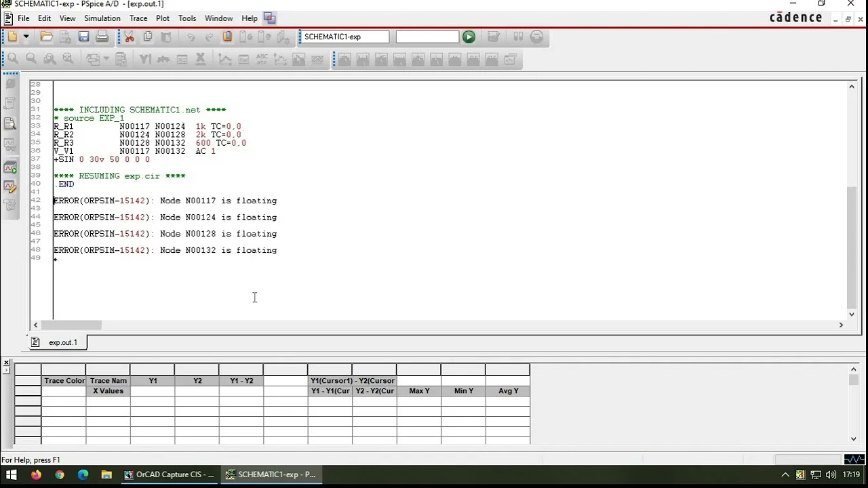Click the output vertical scrollbar down arrow
The height and width of the screenshot is (488, 868).
coord(852,314)
